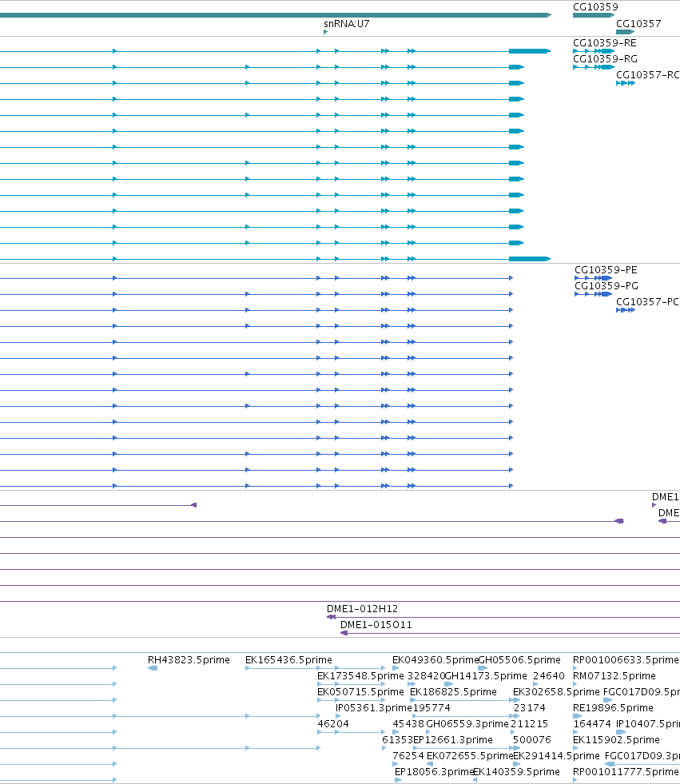Screen dimensions: 680x784
Task: Click the blue glyph under CG10359-PG
Action: [593, 294]
